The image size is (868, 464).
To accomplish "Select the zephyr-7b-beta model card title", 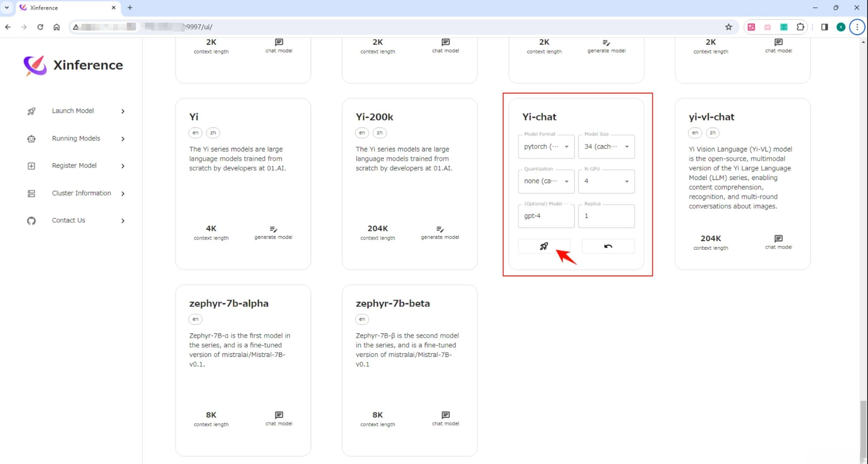I will 393,304.
